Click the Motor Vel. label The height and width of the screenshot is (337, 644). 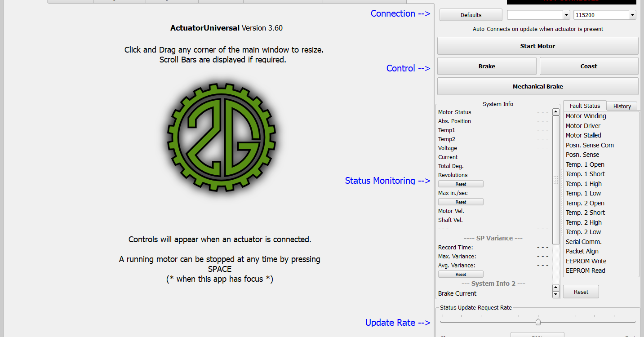(x=451, y=211)
